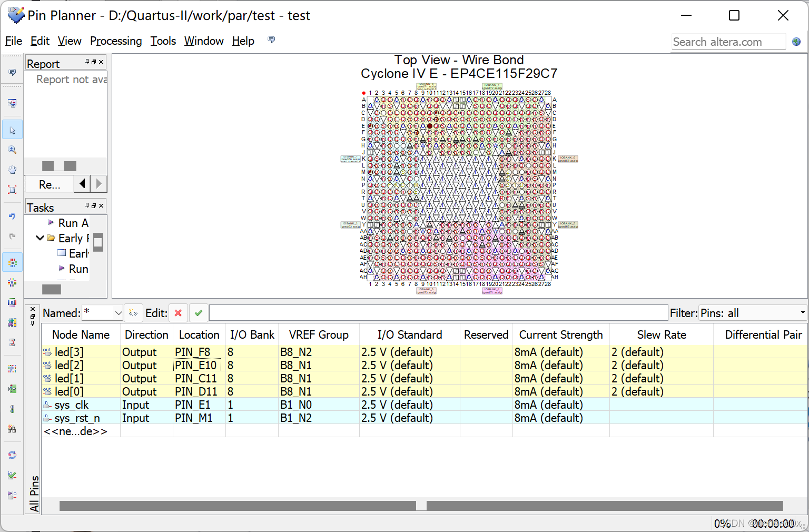Click right tab-scroll arrow in Report panel

(x=98, y=184)
